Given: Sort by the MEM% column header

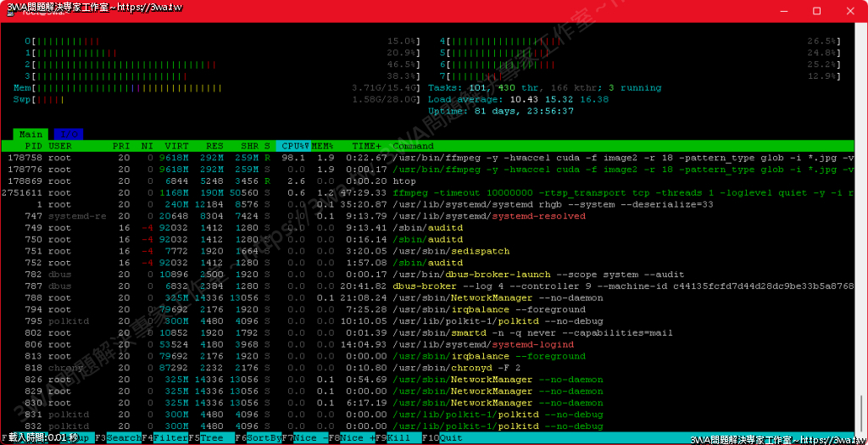Looking at the screenshot, I should coord(323,146).
